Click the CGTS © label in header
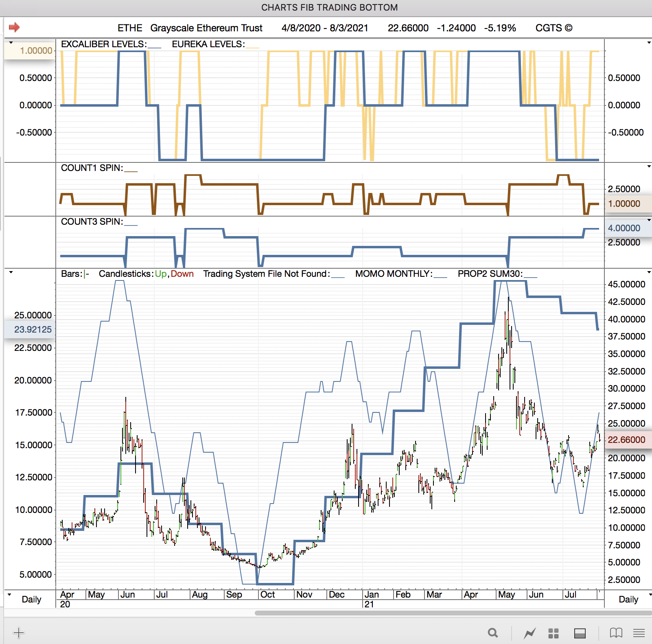The image size is (652, 644). pyautogui.click(x=554, y=28)
